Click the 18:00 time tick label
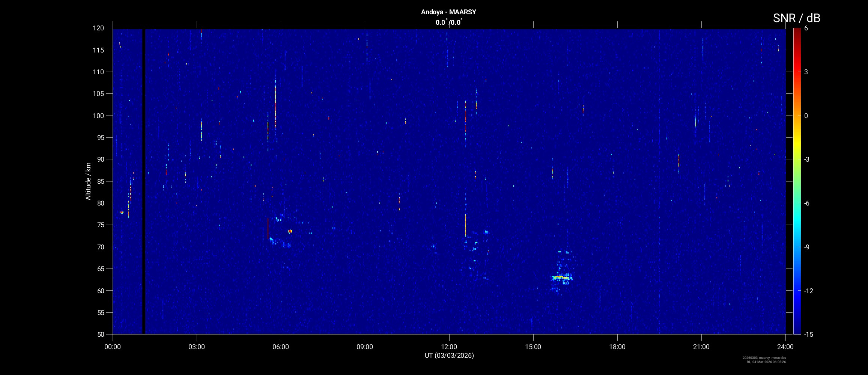 pos(617,347)
